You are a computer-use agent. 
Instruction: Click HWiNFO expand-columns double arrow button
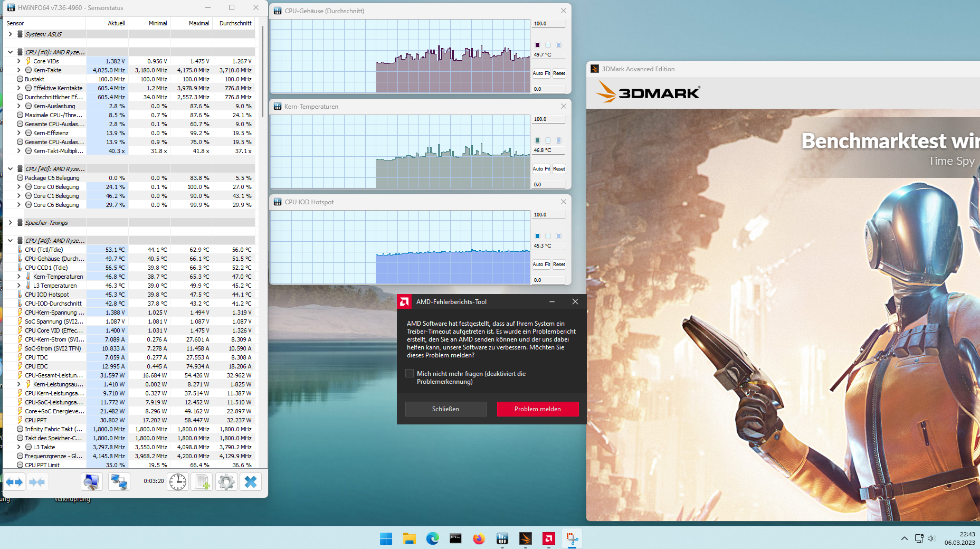pos(14,482)
